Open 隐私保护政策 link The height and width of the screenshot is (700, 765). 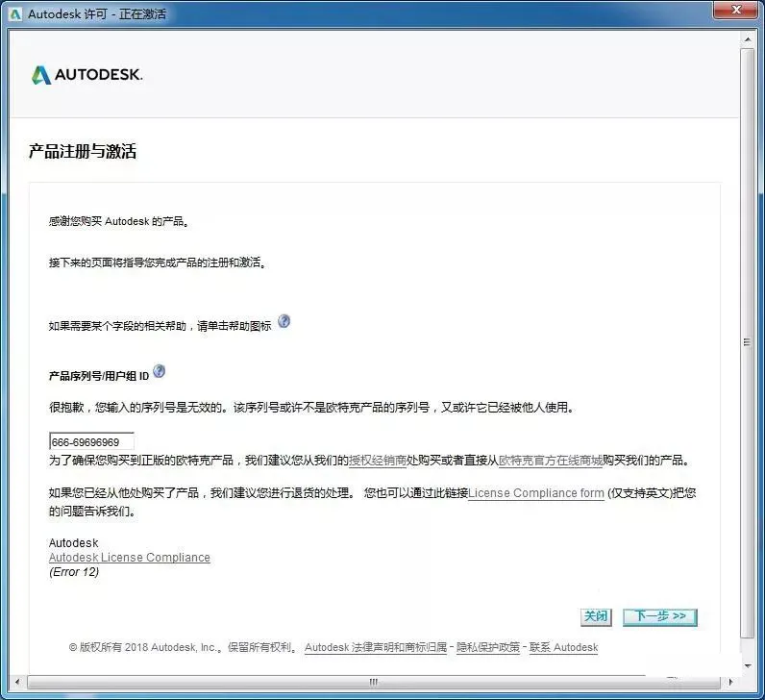pos(488,647)
